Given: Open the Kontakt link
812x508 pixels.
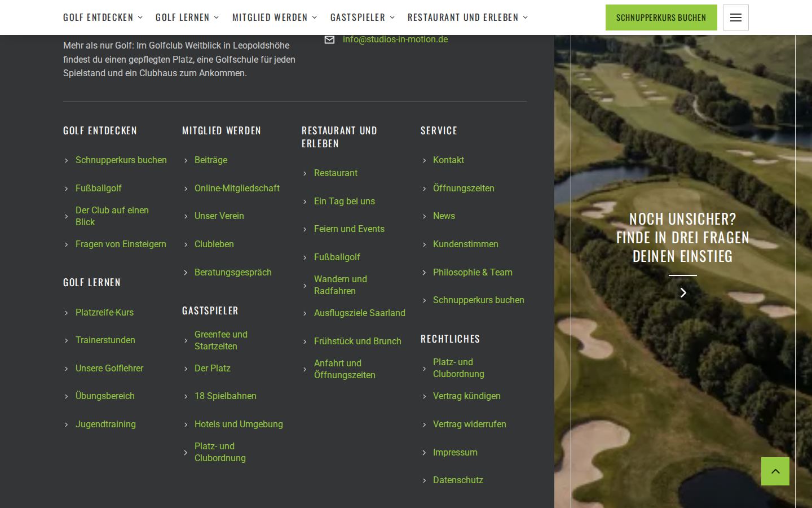Looking at the screenshot, I should click(x=448, y=160).
